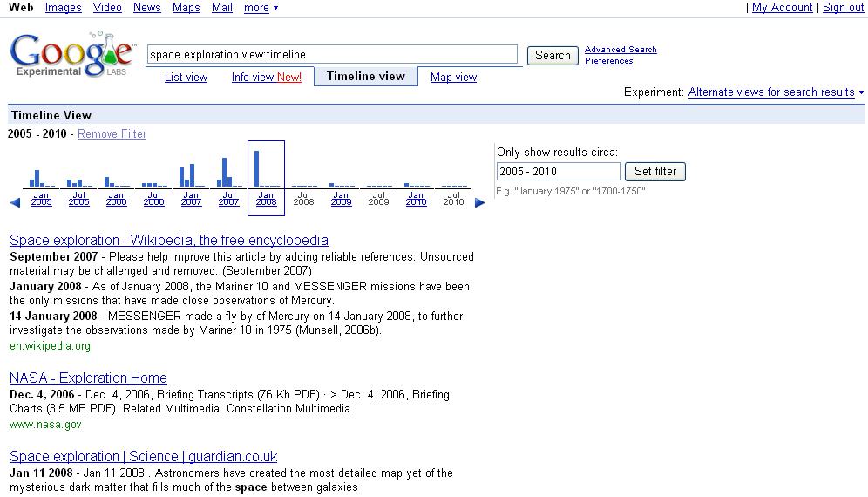Switch to Info view tab
Screen dimensions: 868x497
[267, 77]
